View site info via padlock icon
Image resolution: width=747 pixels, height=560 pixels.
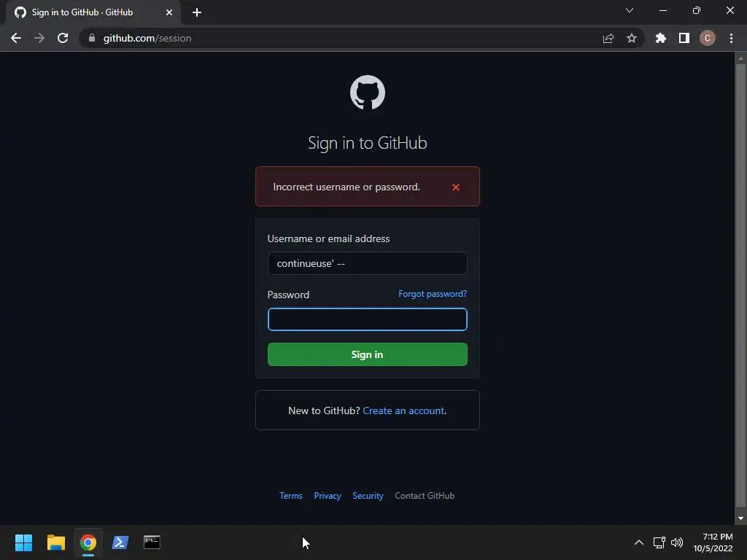[92, 38]
